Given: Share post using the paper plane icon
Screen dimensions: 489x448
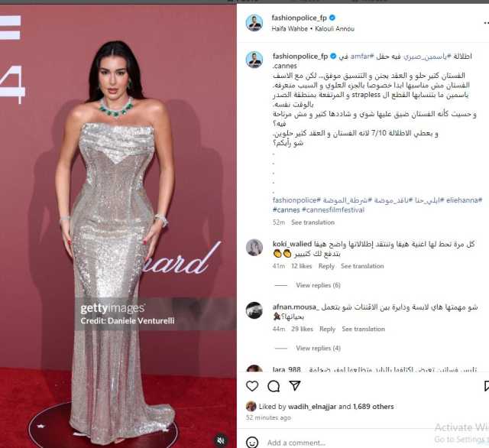Looking at the screenshot, I should click(x=295, y=385).
